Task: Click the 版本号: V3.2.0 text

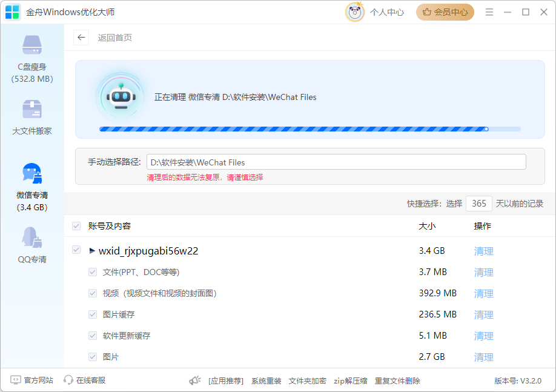Action: click(518, 380)
